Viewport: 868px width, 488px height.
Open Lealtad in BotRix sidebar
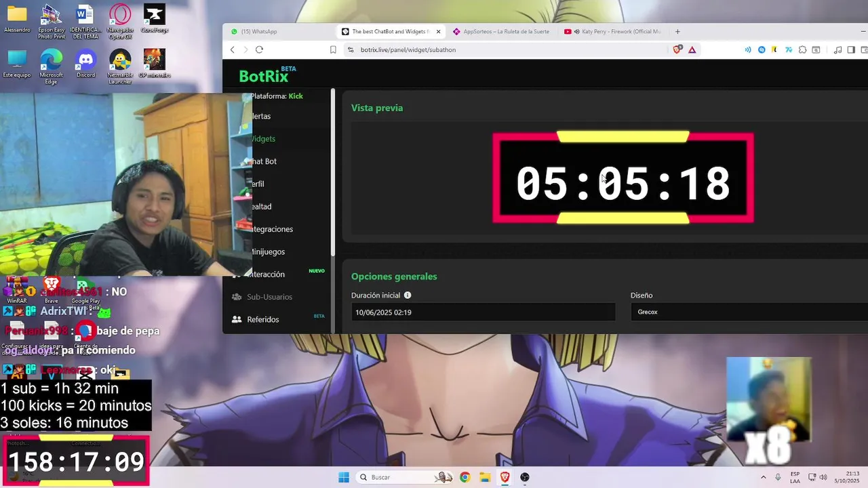click(261, 206)
